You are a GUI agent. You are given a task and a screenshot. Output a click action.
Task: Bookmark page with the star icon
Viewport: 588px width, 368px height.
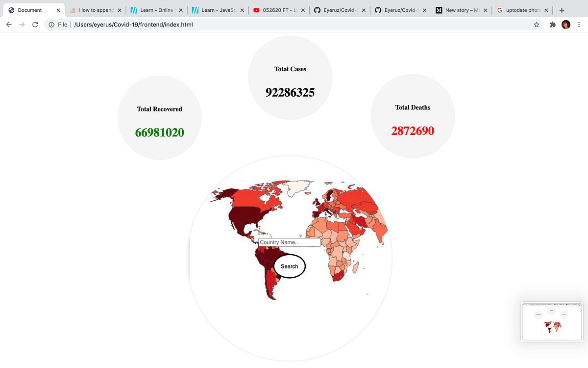click(x=537, y=25)
